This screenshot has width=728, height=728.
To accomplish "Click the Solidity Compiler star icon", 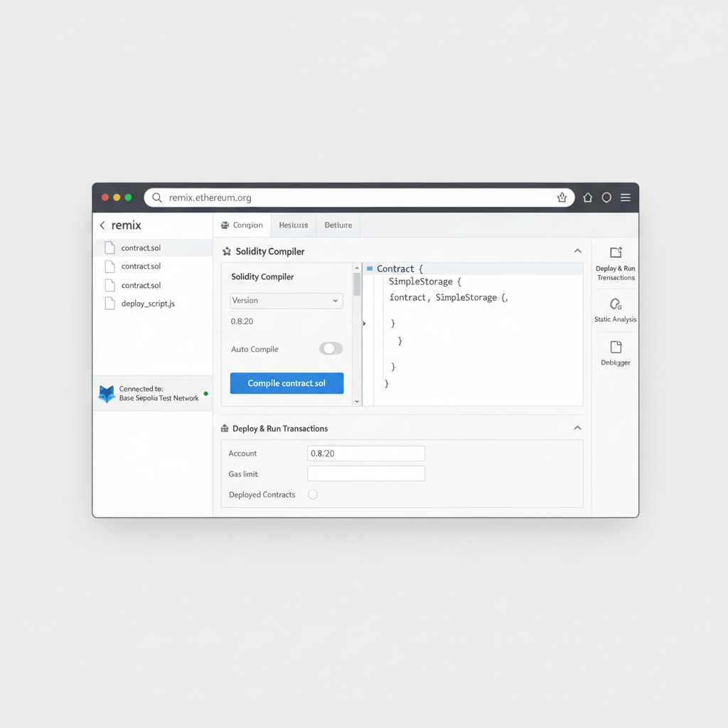I will point(225,251).
